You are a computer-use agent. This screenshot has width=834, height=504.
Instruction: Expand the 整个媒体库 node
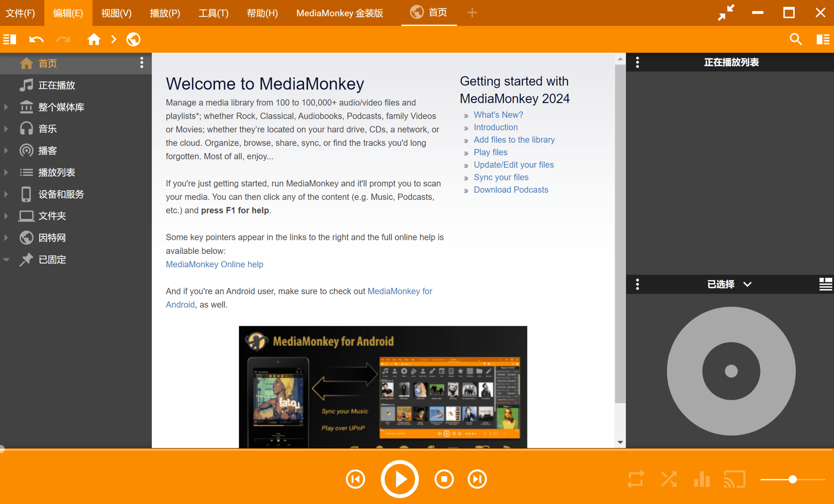click(x=6, y=107)
